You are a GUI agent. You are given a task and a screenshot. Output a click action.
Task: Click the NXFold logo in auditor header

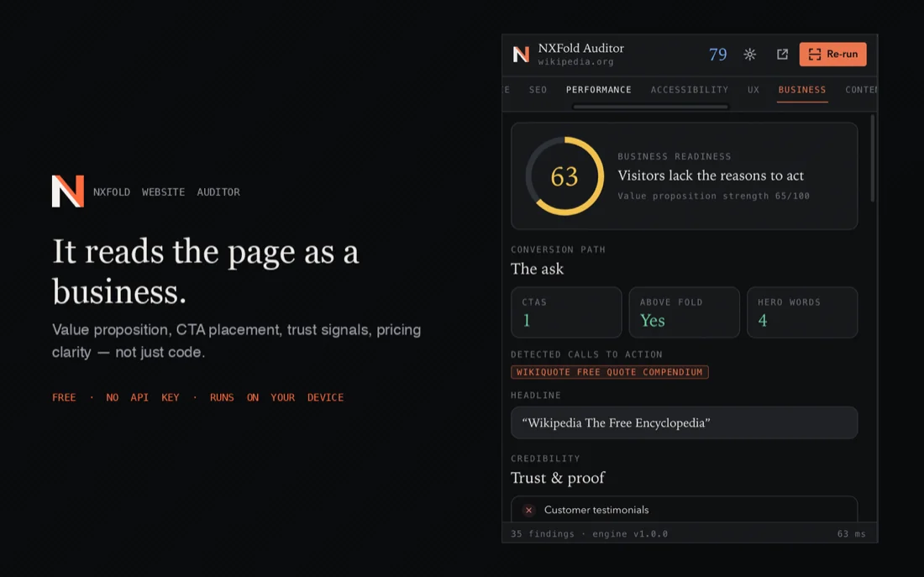click(521, 55)
